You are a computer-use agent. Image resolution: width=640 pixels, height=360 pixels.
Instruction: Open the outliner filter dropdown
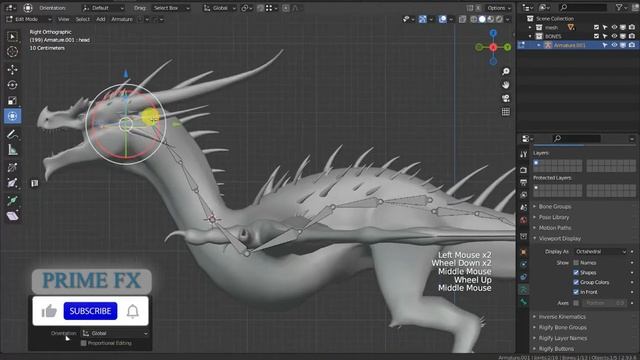point(621,7)
